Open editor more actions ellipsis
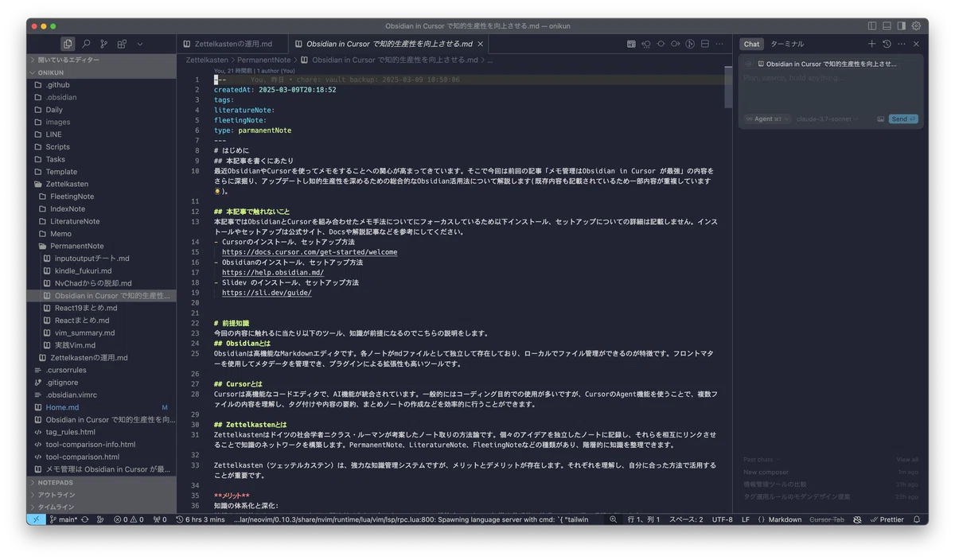The image size is (955, 560). [x=719, y=44]
